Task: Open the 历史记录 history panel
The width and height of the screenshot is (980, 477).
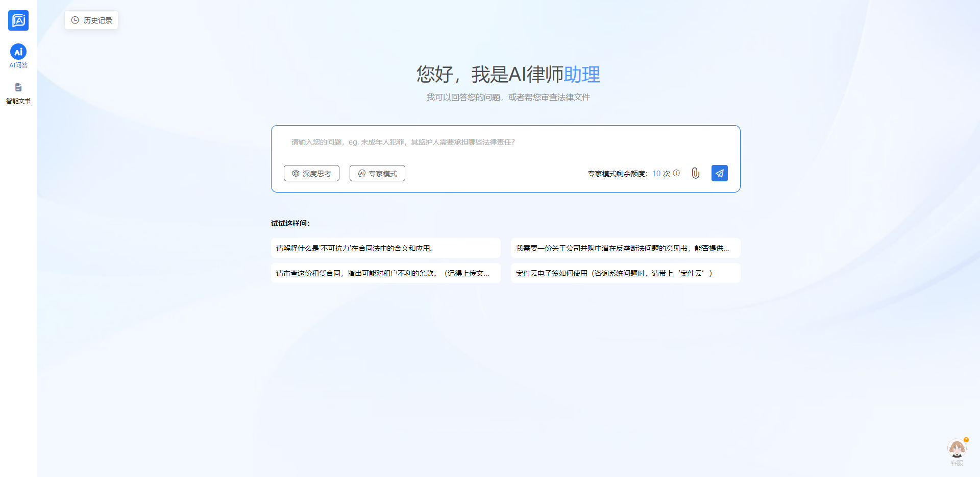Action: coord(91,20)
